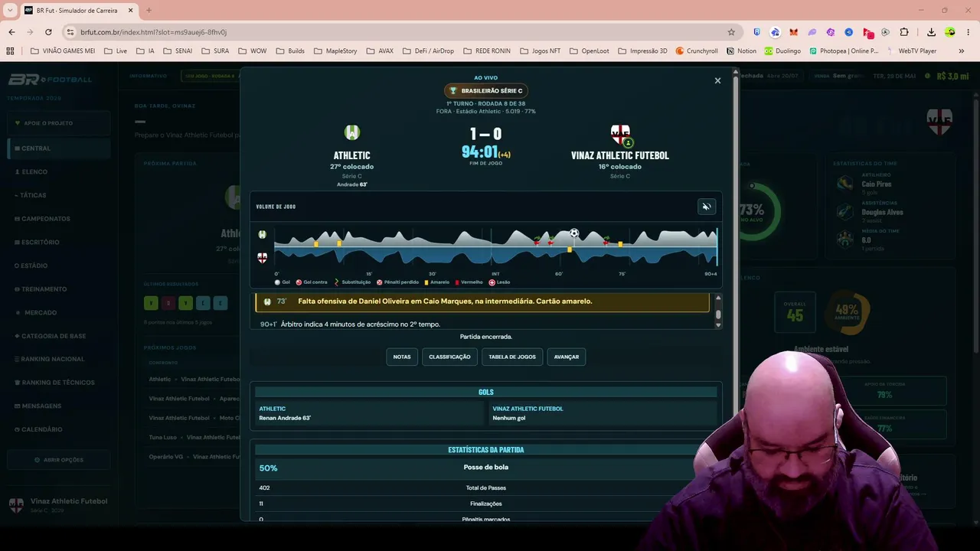The height and width of the screenshot is (551, 980).
Task: Click the Brasileirão Série C competition badge
Action: [x=486, y=90]
